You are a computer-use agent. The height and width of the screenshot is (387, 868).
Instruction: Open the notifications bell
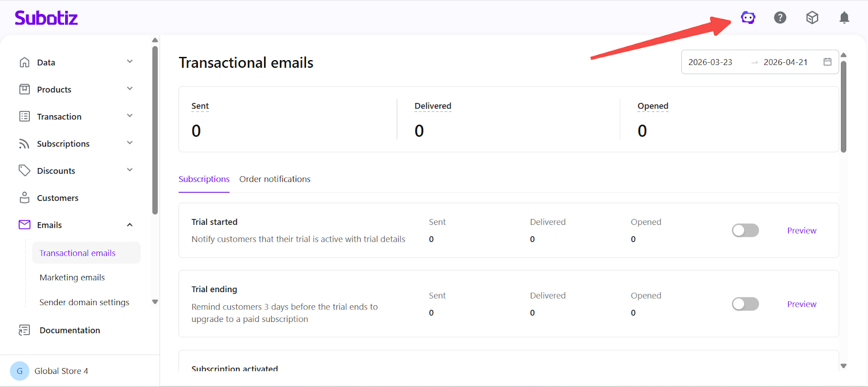(844, 18)
